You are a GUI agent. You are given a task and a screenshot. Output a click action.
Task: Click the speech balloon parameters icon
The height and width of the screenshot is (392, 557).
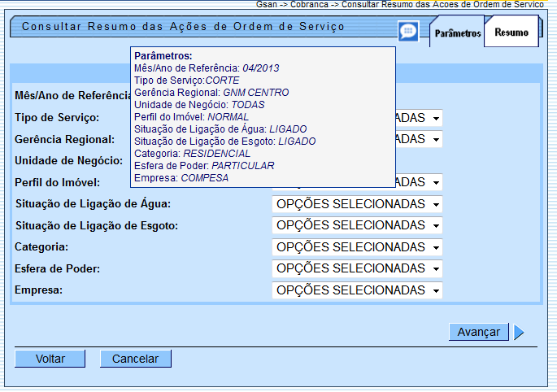(408, 31)
